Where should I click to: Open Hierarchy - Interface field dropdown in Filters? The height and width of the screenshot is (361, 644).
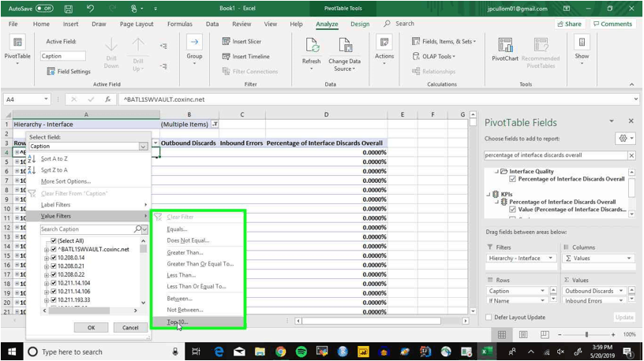click(550, 258)
